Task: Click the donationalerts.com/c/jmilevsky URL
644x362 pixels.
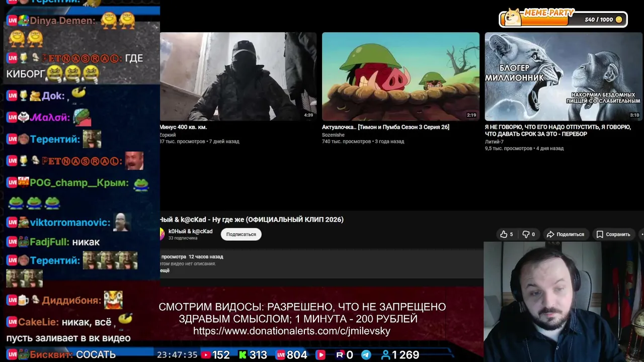Action: tap(292, 331)
